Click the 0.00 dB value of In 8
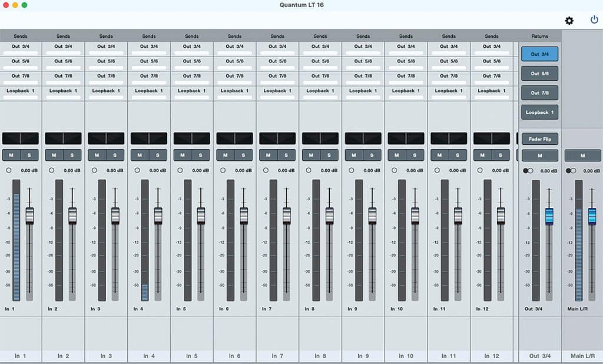This screenshot has width=603, height=364. (329, 170)
